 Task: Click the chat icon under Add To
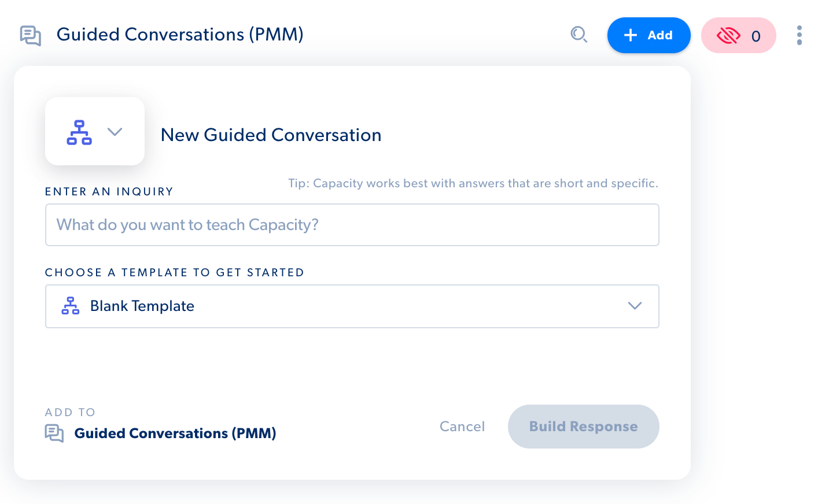click(54, 433)
